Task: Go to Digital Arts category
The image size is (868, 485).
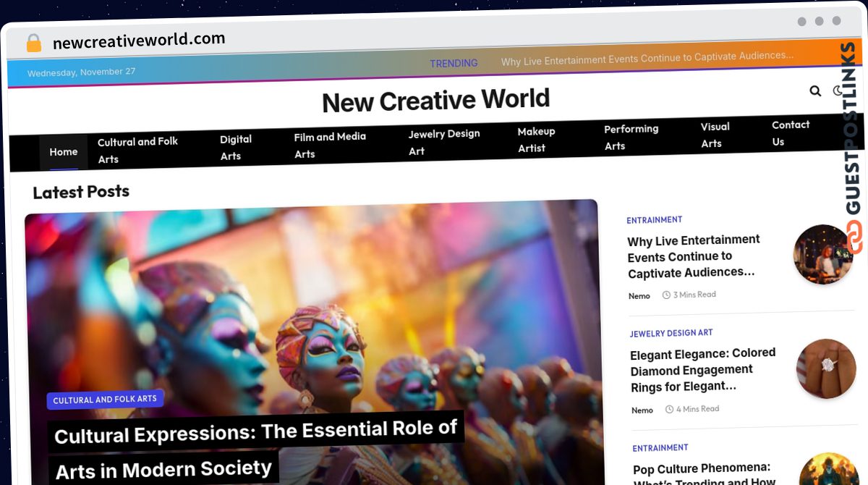Action: (236, 147)
